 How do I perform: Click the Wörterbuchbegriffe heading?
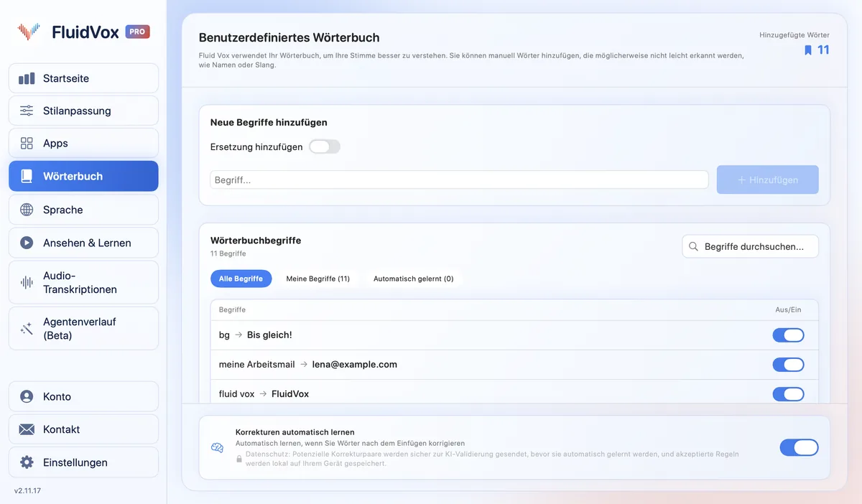[256, 241]
